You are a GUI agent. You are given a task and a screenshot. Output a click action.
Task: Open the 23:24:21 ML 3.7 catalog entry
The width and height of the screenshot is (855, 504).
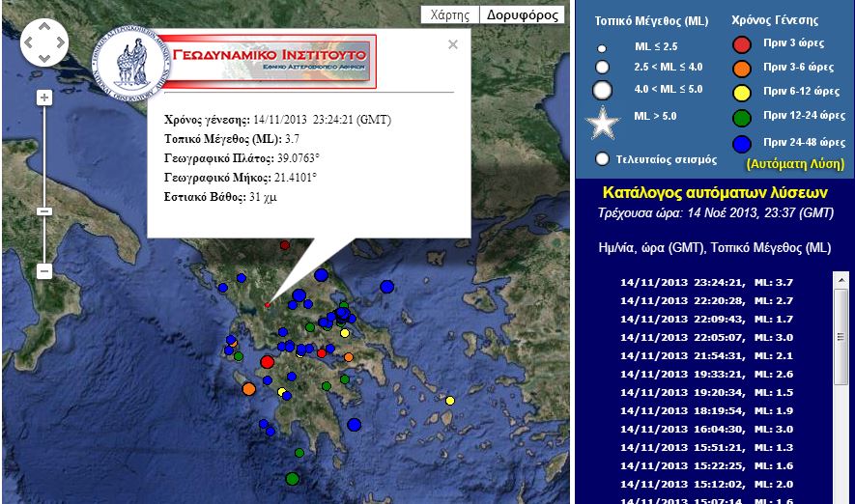(705, 282)
